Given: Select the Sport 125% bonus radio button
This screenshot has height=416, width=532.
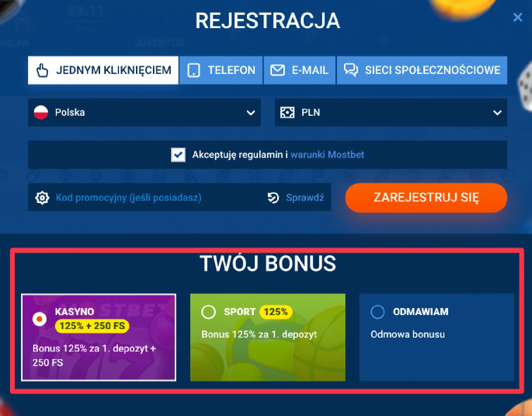Looking at the screenshot, I should click(x=208, y=312).
